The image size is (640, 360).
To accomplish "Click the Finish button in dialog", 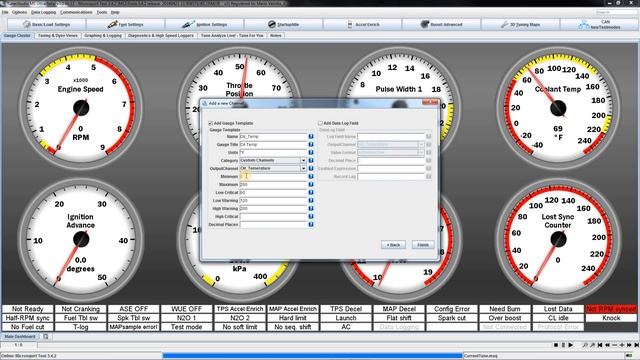I will [x=423, y=245].
